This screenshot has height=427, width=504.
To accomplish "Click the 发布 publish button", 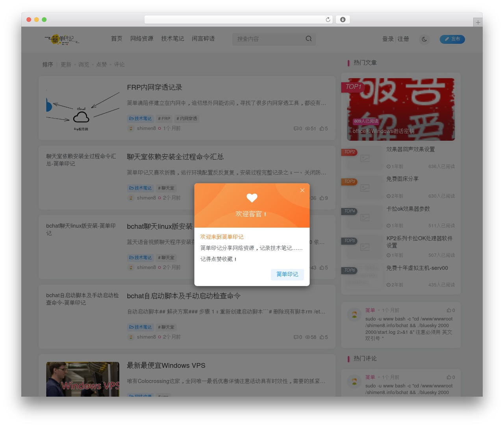I will click(452, 39).
